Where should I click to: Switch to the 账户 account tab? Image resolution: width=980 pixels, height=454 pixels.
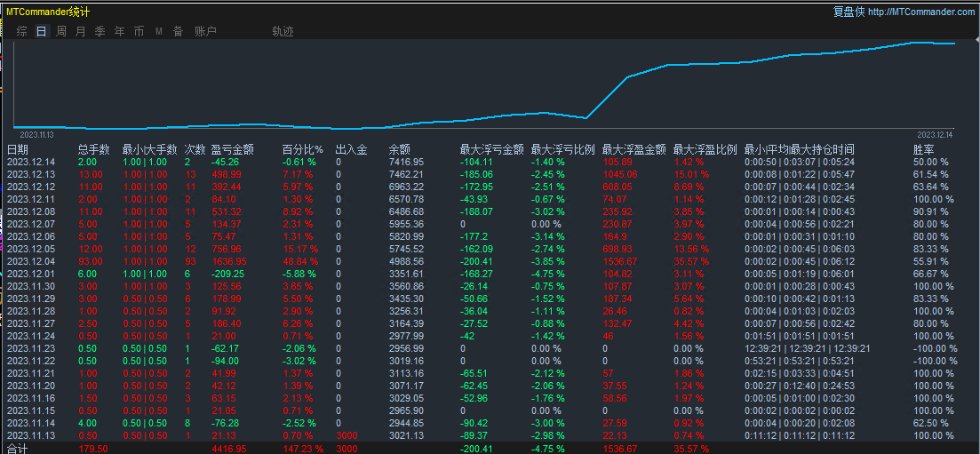pos(205,31)
